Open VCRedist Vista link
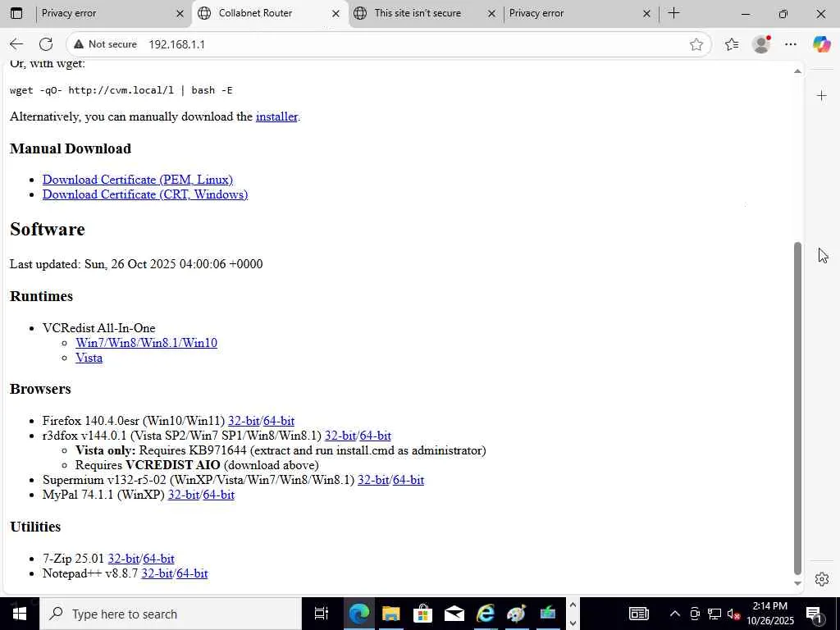This screenshot has width=840, height=630. coord(89,358)
